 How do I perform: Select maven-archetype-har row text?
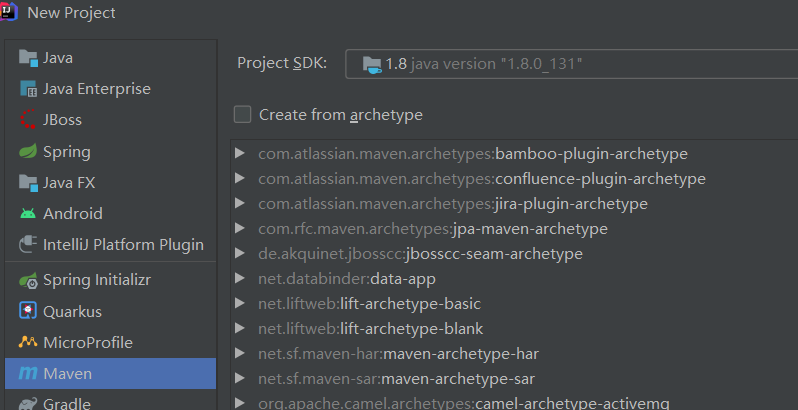[398, 354]
